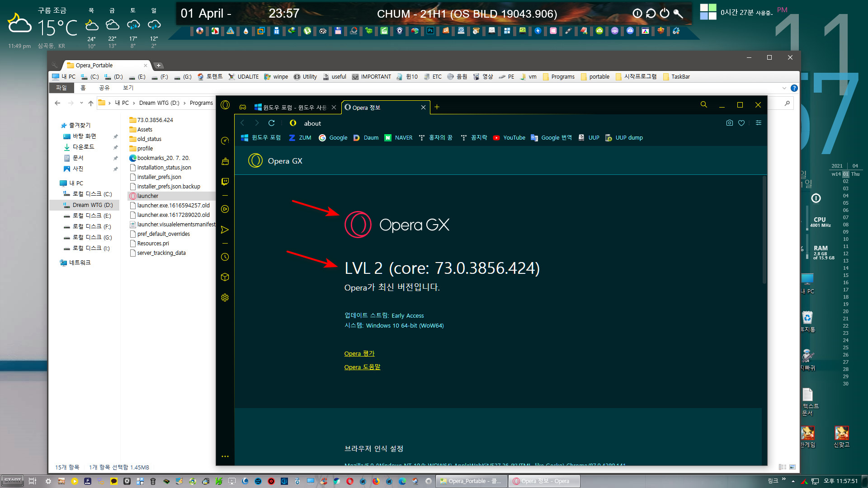The height and width of the screenshot is (488, 868).
Task: Expand Dream WTG (D:) breadcrumb chevron
Action: (184, 103)
